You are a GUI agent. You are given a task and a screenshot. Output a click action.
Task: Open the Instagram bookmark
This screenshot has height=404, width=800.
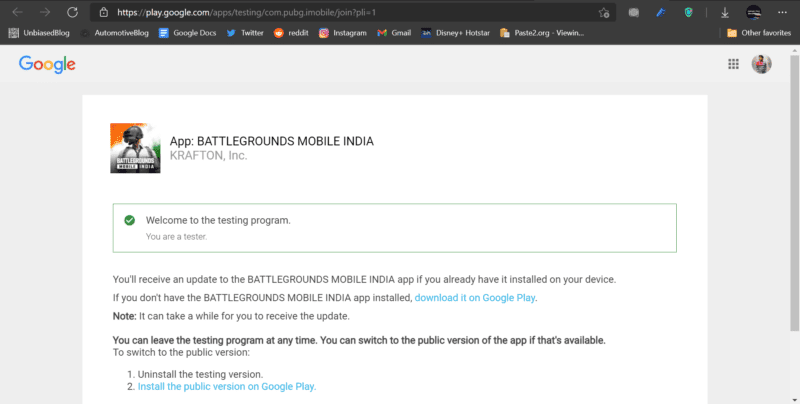[343, 33]
